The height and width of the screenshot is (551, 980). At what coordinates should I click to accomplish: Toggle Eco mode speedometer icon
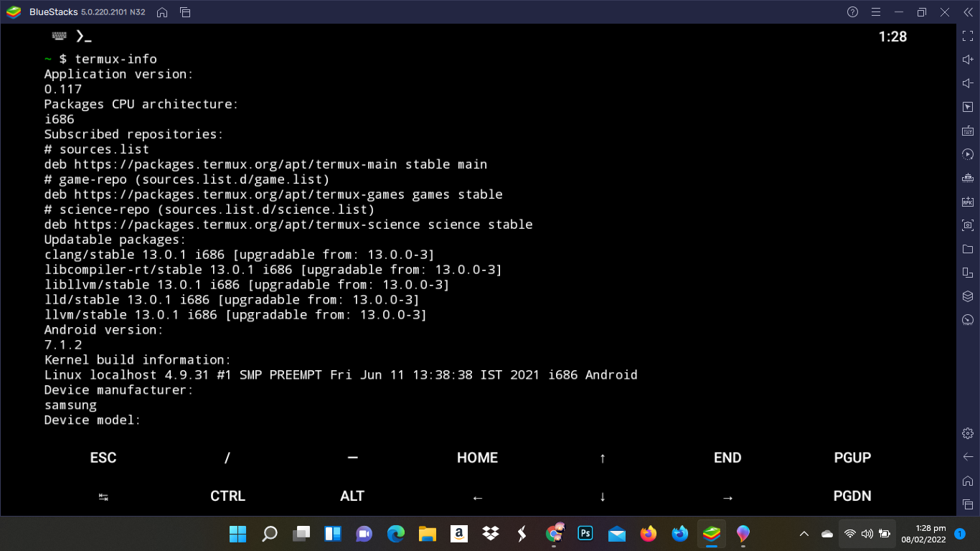pos(968,320)
